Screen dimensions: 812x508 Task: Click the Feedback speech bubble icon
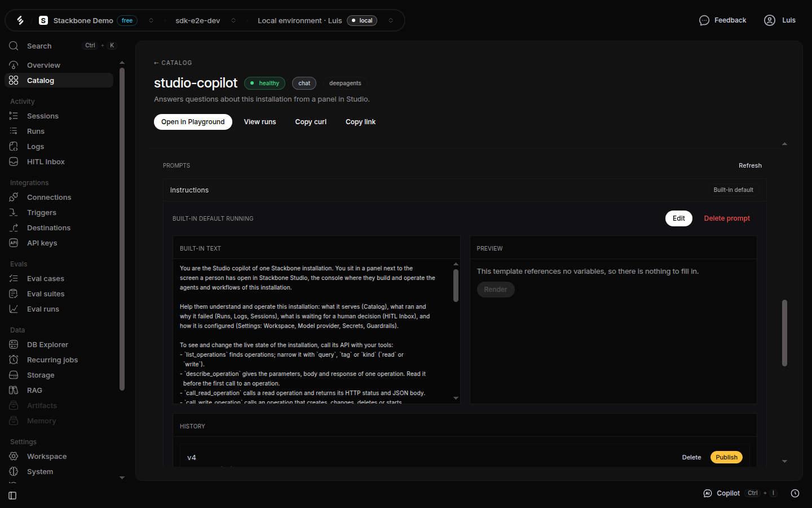704,20
